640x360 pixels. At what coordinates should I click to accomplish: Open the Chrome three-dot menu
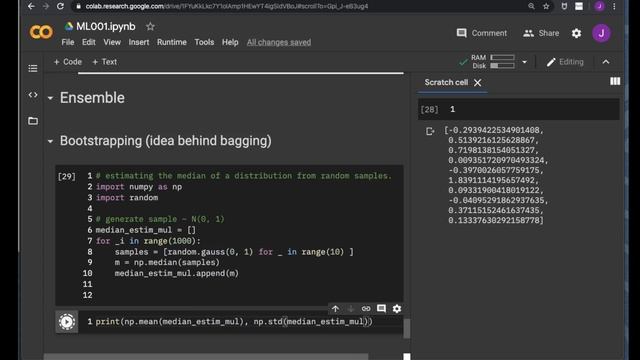[x=614, y=6]
